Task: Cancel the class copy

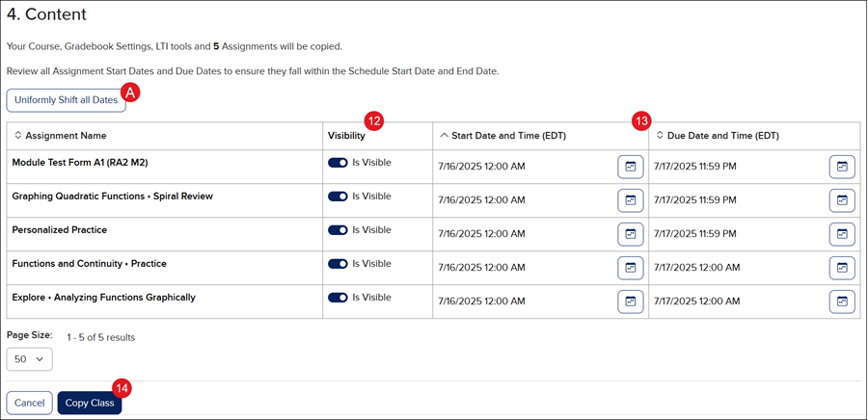Action: click(x=29, y=403)
